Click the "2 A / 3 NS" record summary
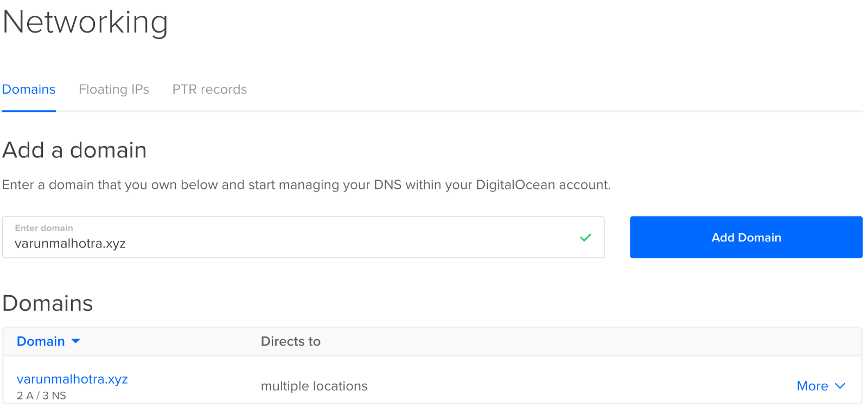The image size is (868, 407). [x=41, y=396]
